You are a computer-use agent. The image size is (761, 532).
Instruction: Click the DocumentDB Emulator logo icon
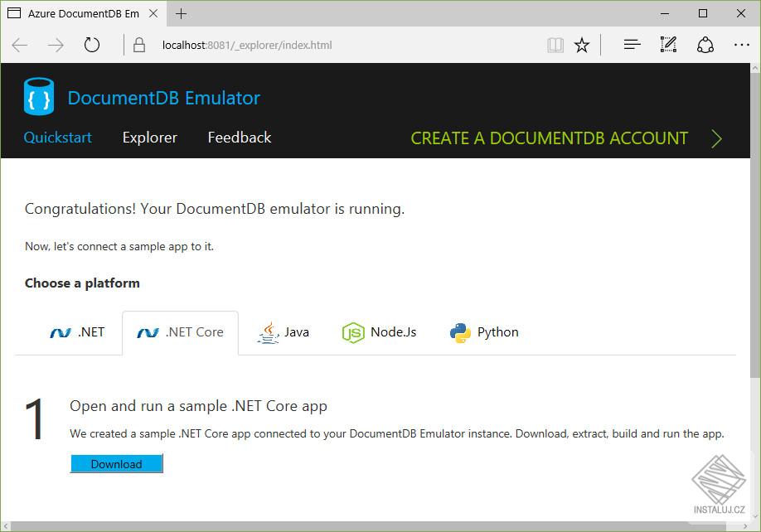pyautogui.click(x=36, y=95)
